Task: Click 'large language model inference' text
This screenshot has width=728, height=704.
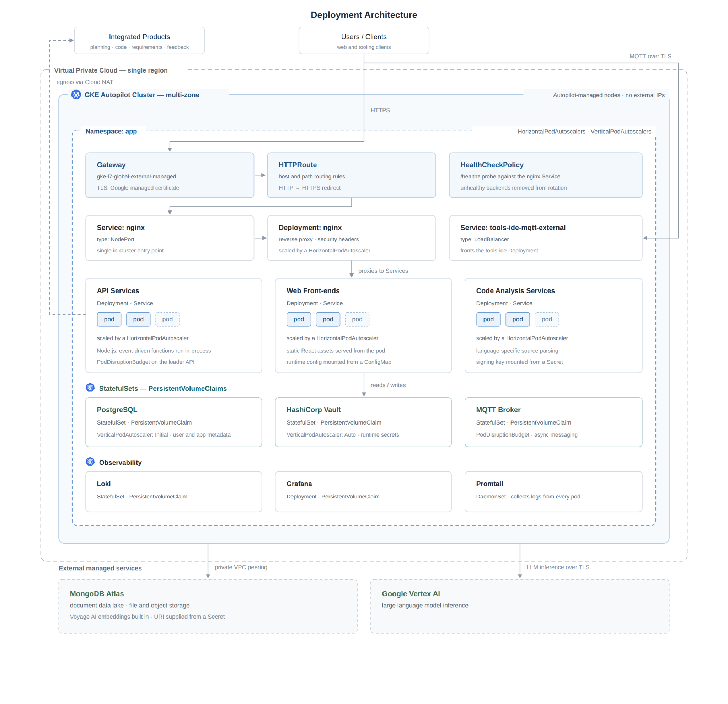Action: click(425, 605)
